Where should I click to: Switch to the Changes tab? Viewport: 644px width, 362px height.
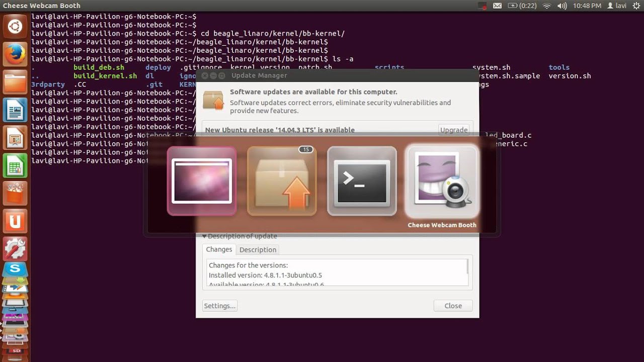(x=219, y=249)
